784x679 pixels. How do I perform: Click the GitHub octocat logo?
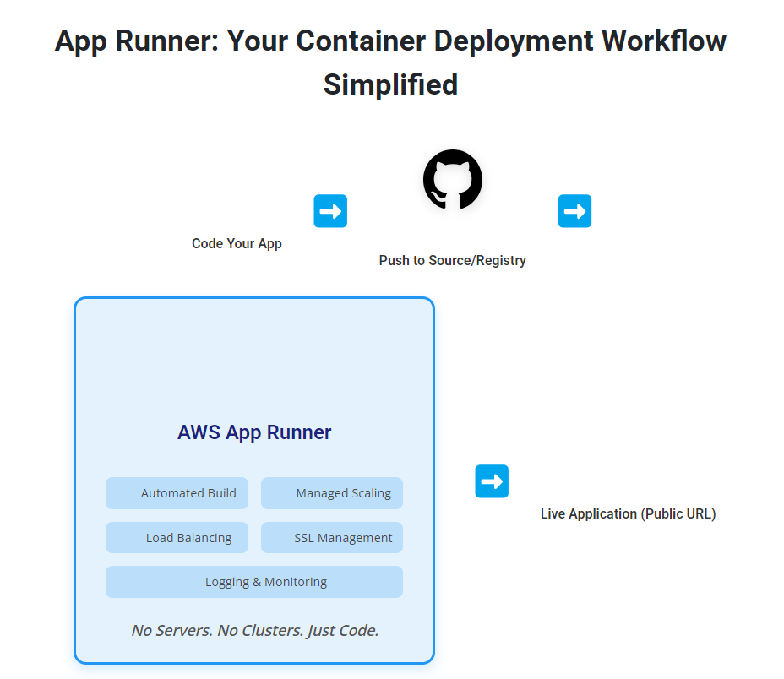pyautogui.click(x=453, y=180)
